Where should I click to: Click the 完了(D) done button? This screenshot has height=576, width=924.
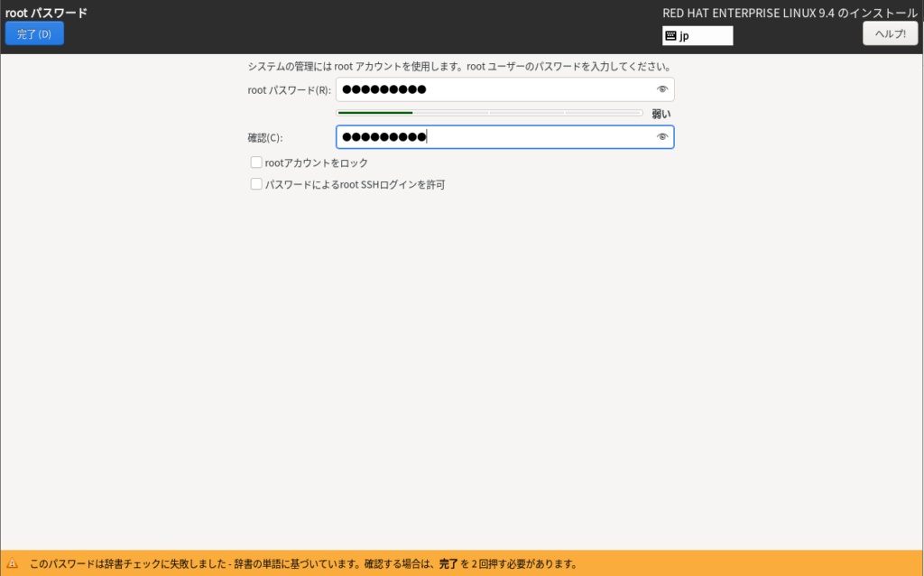34,34
